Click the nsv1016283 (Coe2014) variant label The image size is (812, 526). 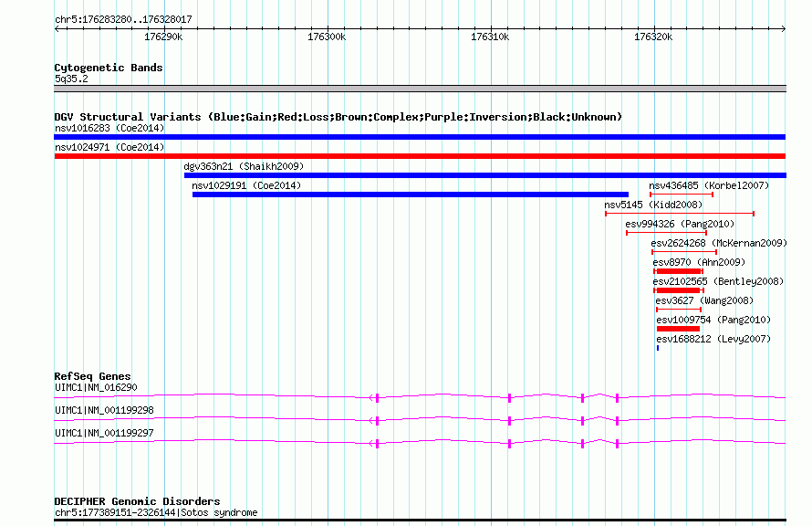[109, 128]
